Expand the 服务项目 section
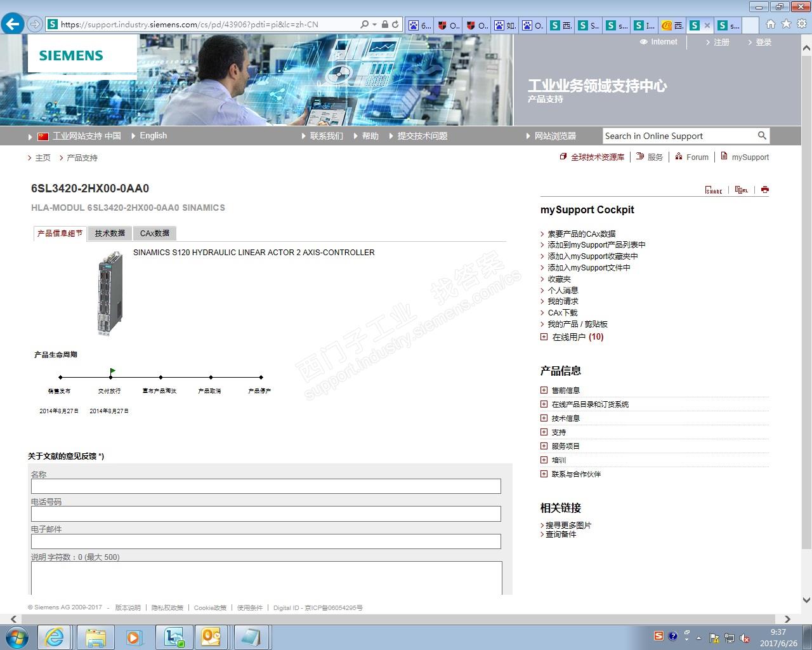This screenshot has width=812, height=650. [x=544, y=446]
